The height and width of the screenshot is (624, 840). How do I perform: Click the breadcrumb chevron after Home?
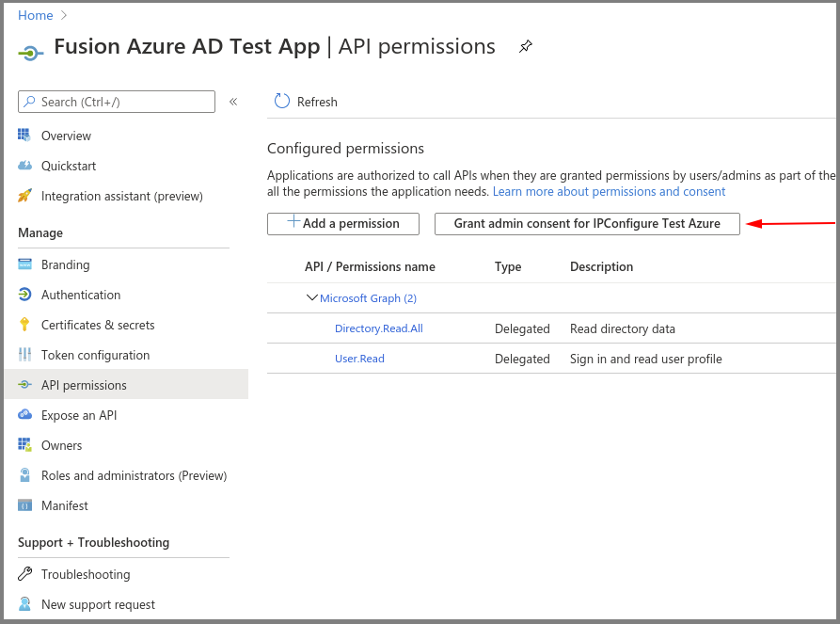pyautogui.click(x=64, y=15)
